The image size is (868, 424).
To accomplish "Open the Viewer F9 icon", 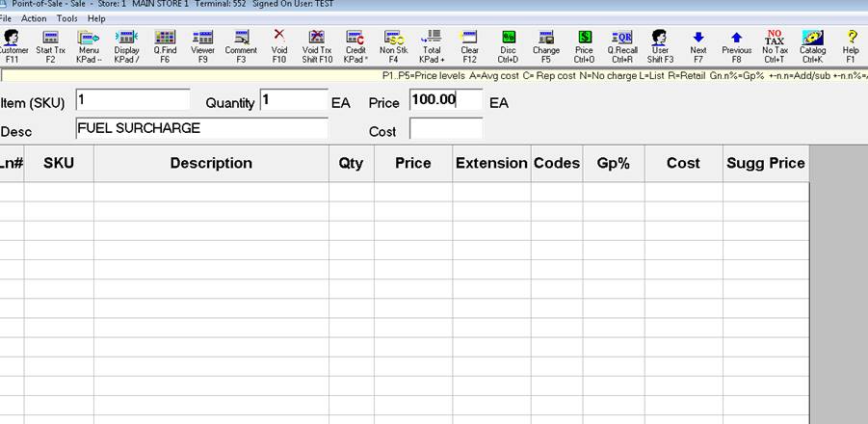I will tap(202, 45).
